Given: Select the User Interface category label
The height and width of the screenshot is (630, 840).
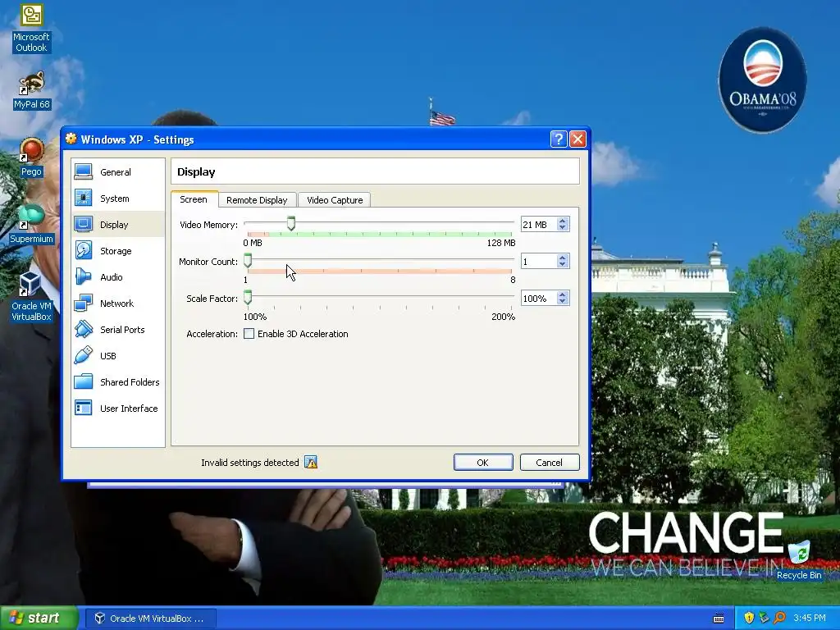Looking at the screenshot, I should click(x=129, y=409).
